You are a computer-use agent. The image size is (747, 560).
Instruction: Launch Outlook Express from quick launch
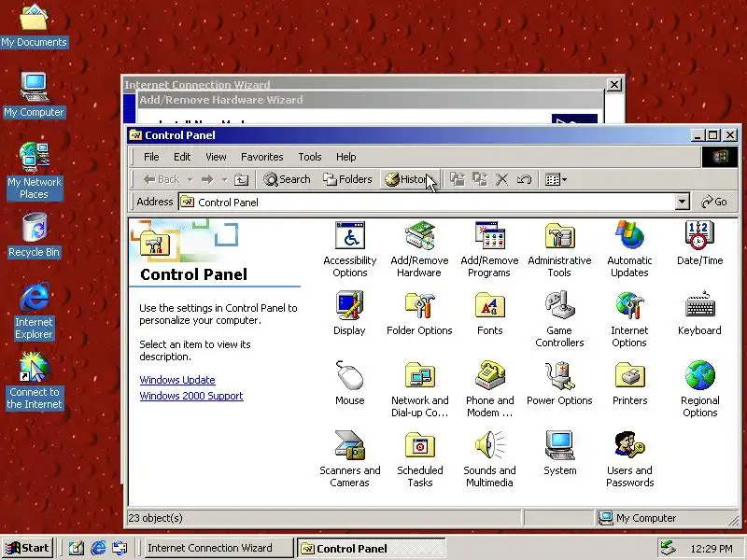coord(120,548)
